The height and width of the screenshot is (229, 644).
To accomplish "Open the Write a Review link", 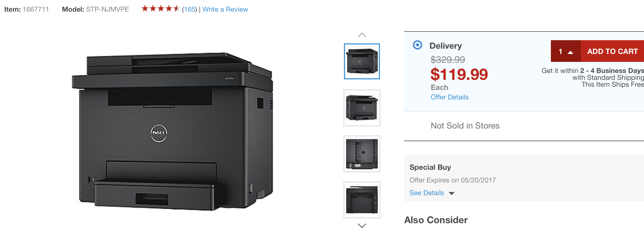I will (225, 9).
